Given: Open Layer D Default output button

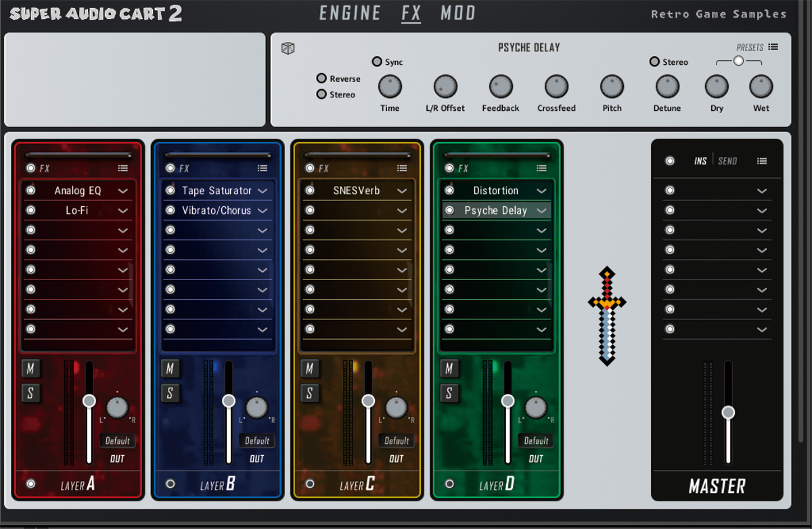Looking at the screenshot, I should click(x=537, y=440).
